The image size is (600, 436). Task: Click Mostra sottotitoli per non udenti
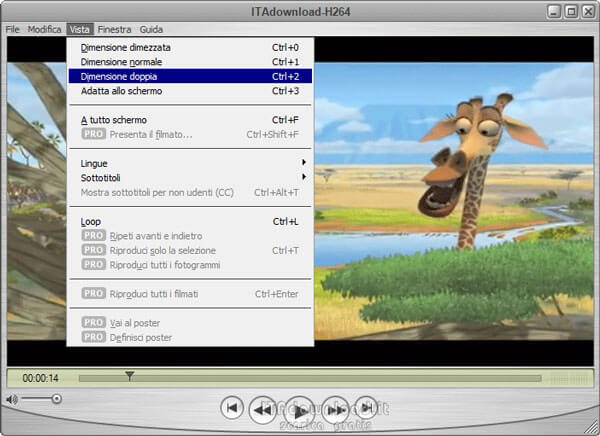(x=190, y=193)
